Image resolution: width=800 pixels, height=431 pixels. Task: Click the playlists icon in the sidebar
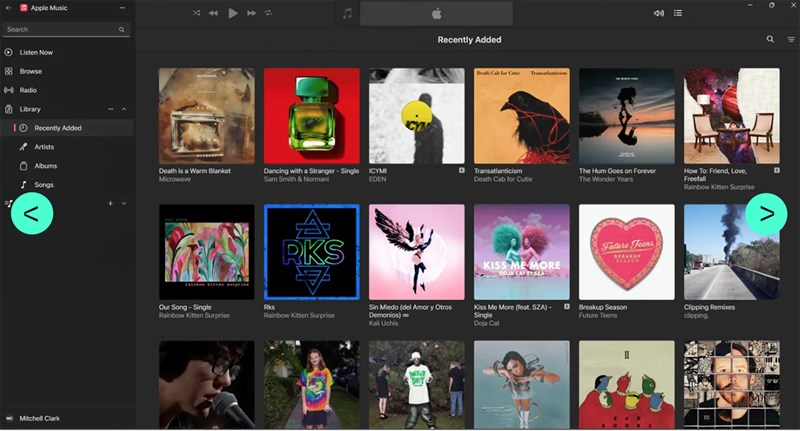point(9,204)
